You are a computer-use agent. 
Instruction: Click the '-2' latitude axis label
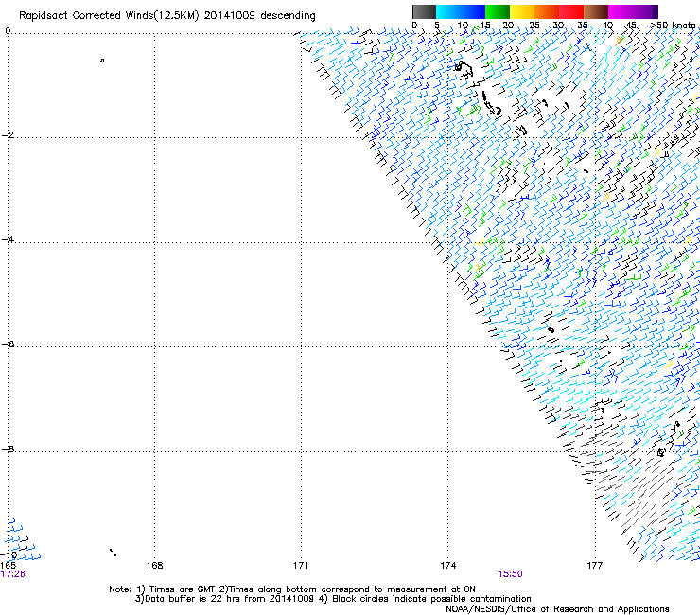click(8, 135)
